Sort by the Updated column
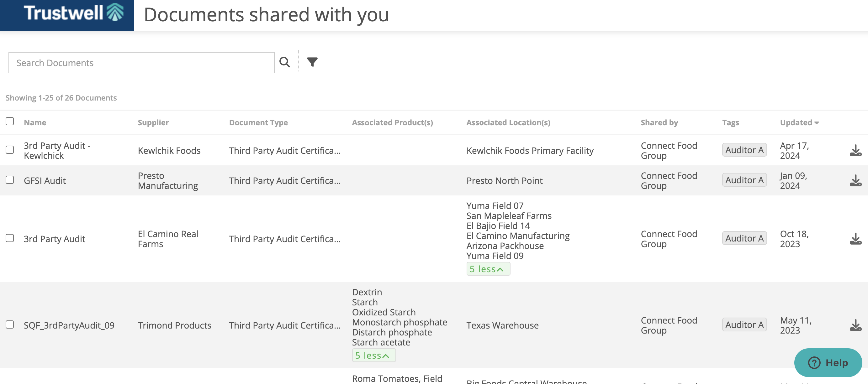Image resolution: width=868 pixels, height=384 pixels. (x=799, y=122)
